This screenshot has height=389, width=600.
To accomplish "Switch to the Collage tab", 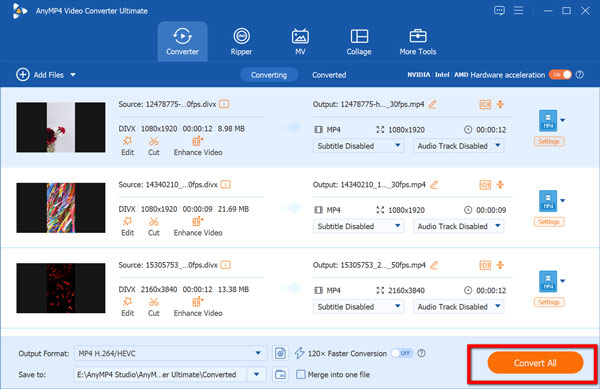I will pyautogui.click(x=359, y=41).
